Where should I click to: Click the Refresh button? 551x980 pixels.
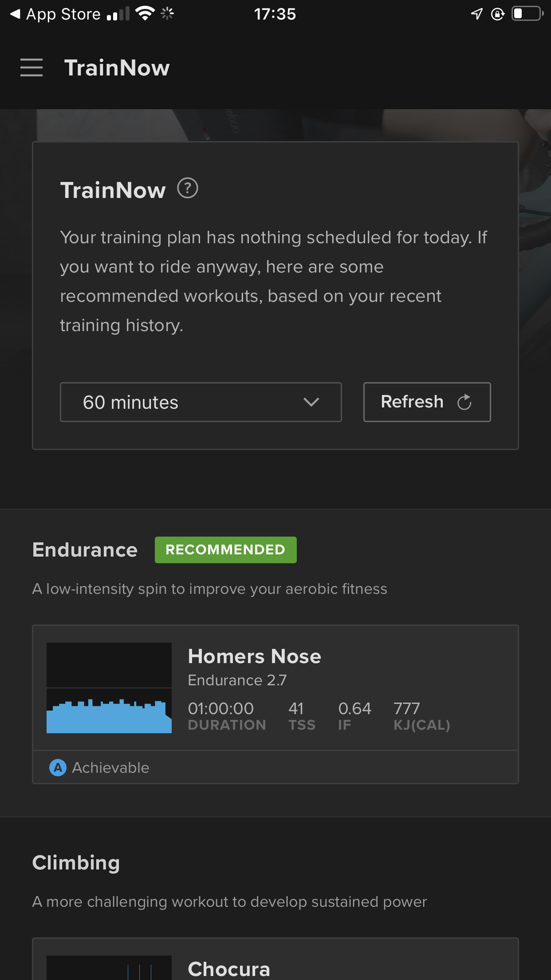[427, 402]
